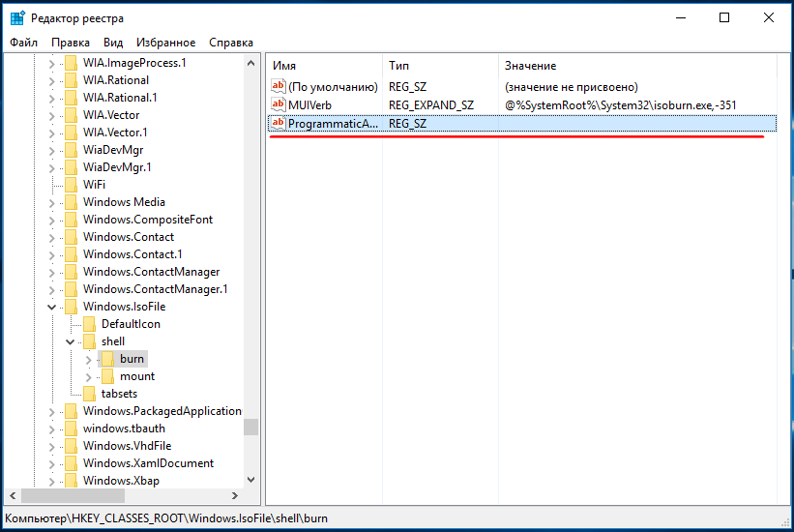Click the WiaDevMgr folder icon
Image resolution: width=794 pixels, height=532 pixels.
click(71, 150)
